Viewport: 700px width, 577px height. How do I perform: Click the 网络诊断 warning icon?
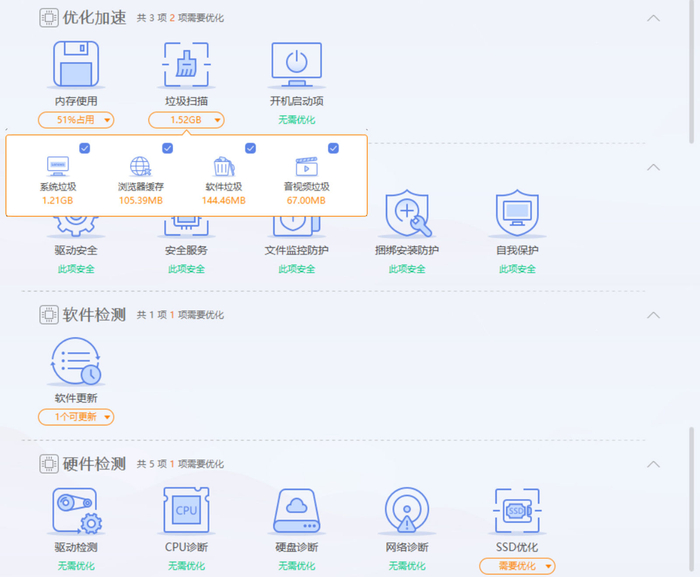point(407,511)
